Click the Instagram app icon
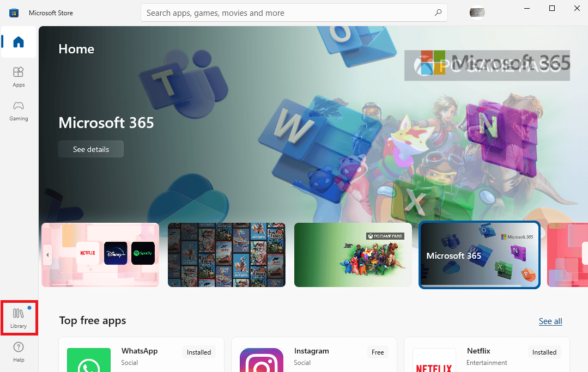Viewport: 588px width, 372px height. [x=262, y=360]
